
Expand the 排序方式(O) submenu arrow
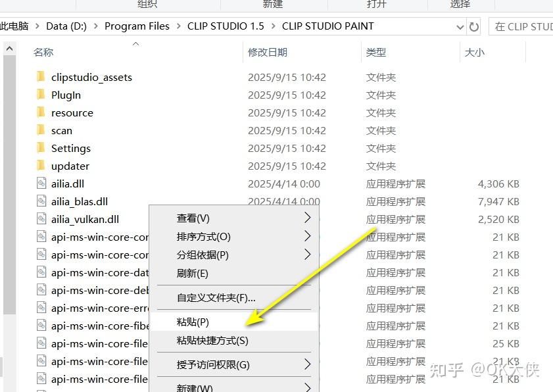[x=308, y=236]
